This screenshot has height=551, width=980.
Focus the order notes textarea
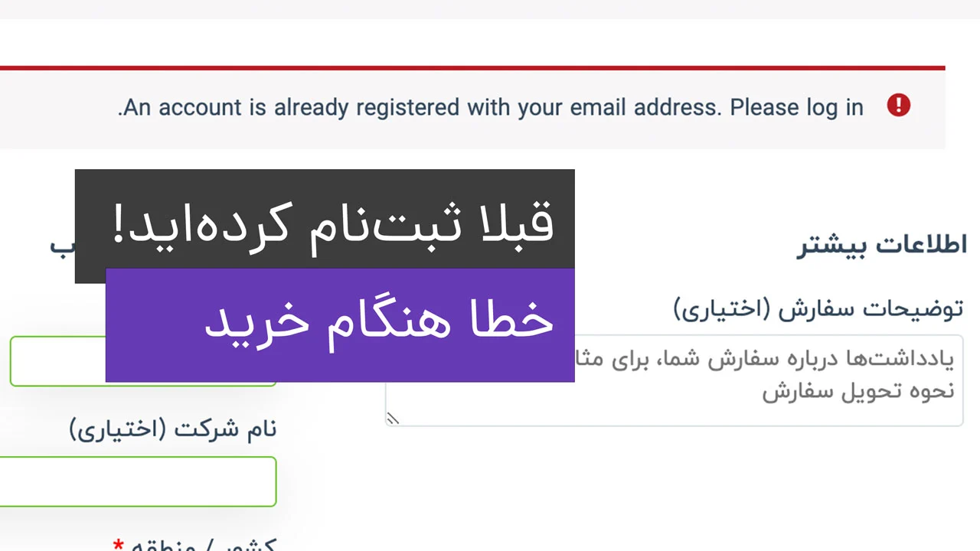[x=674, y=380]
